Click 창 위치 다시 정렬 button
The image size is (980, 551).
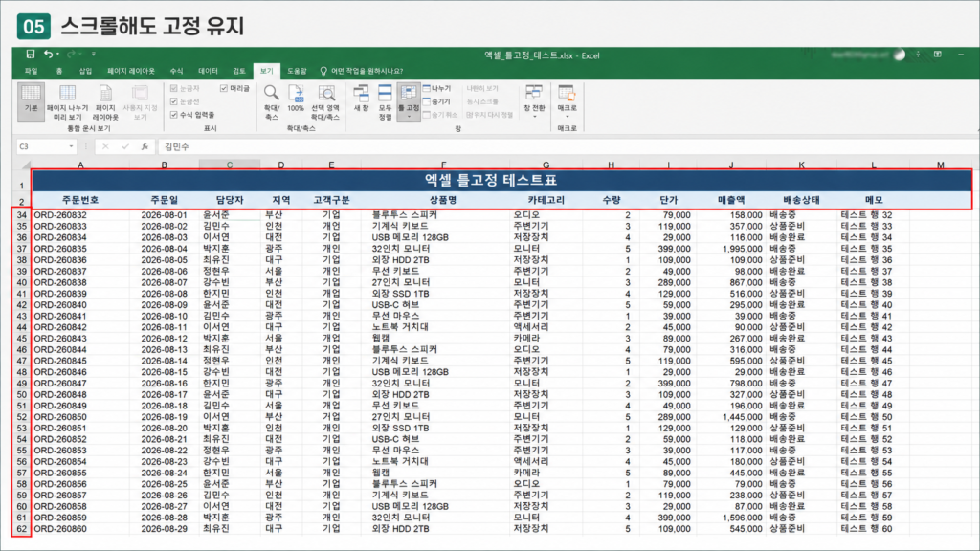(489, 115)
